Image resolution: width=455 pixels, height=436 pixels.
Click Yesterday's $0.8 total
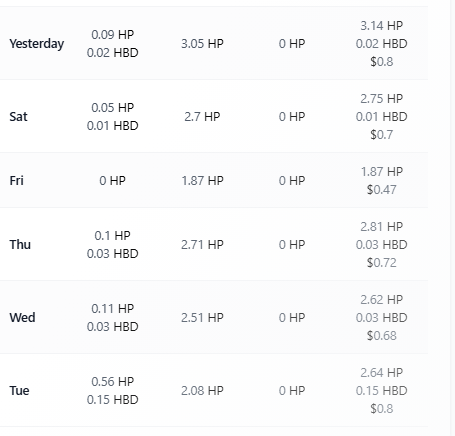click(382, 62)
